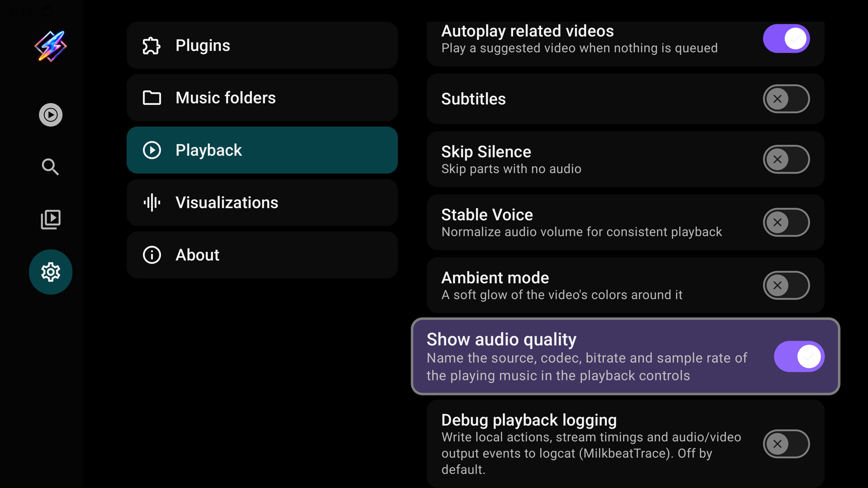Click 'A soft glow of the video's colors' description

(562, 295)
